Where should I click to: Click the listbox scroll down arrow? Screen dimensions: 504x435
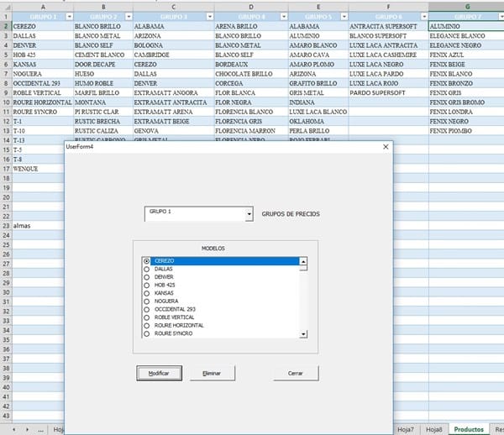pyautogui.click(x=303, y=333)
